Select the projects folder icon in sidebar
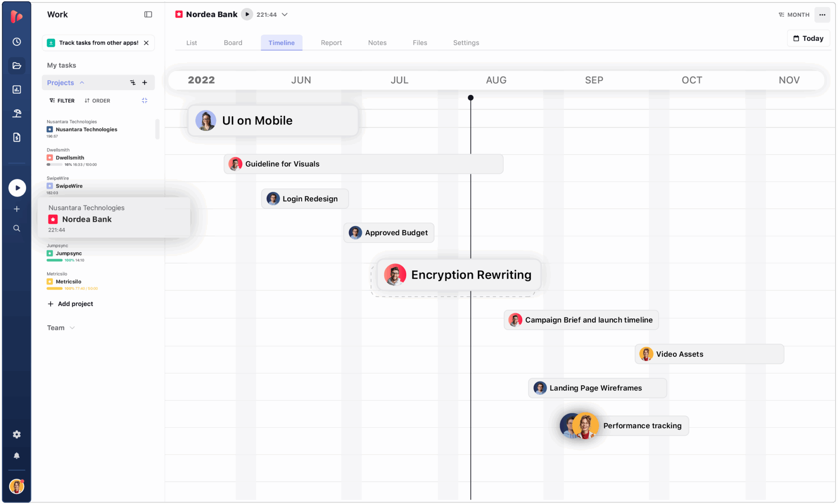The height and width of the screenshot is (504, 838). click(x=17, y=65)
